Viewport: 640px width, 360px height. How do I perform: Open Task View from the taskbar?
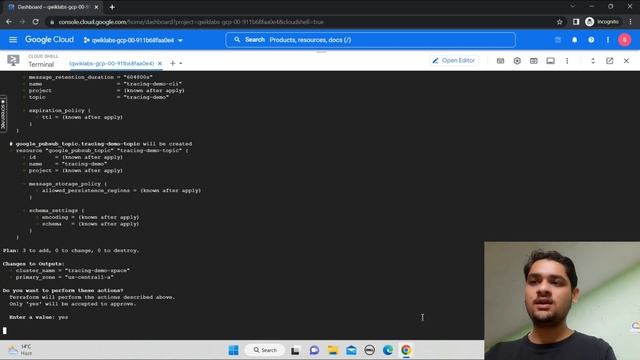pos(295,350)
